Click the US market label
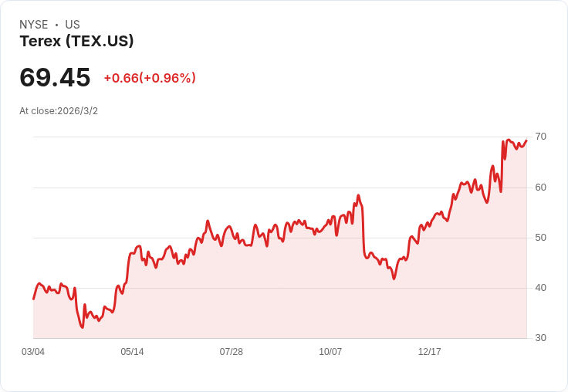The height and width of the screenshot is (392, 568). point(73,25)
